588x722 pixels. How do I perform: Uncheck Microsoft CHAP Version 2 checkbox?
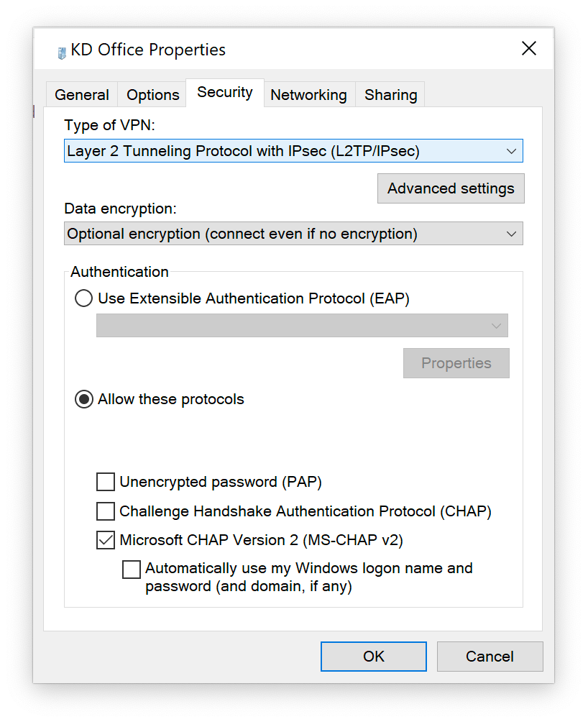coord(106,540)
